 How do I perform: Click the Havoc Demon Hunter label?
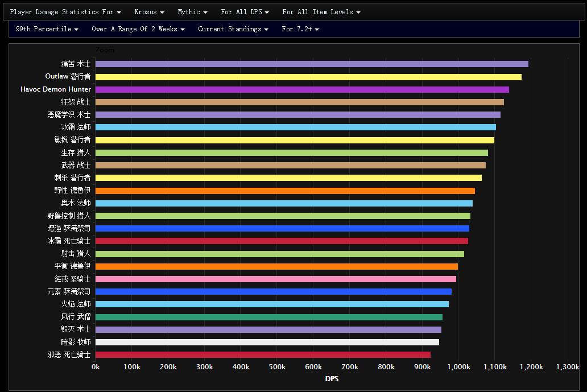(x=55, y=89)
